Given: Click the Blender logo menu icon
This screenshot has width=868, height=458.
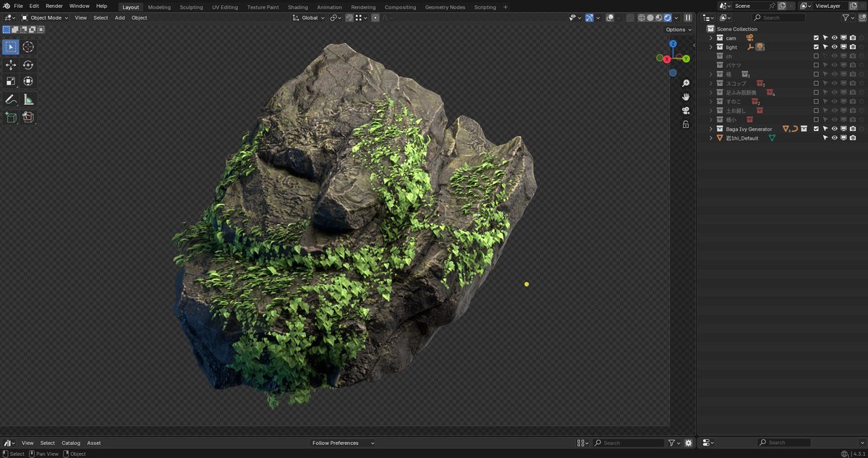Looking at the screenshot, I should coord(6,6).
